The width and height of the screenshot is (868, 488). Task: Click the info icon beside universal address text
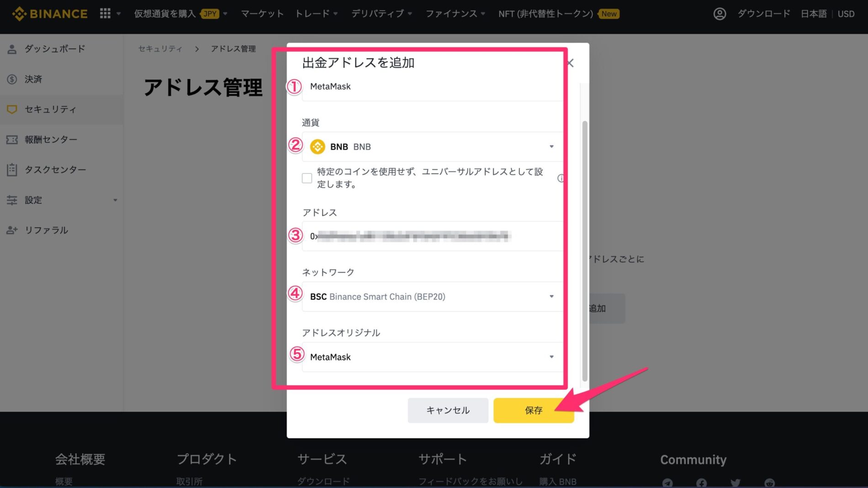561,178
